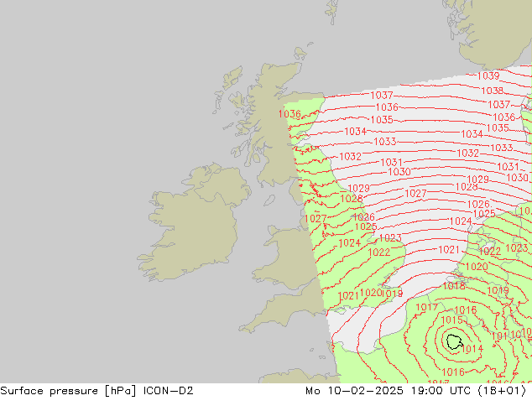
Task: Click the 'Surface pressure [hPa]' caption text
Action: tap(68, 391)
